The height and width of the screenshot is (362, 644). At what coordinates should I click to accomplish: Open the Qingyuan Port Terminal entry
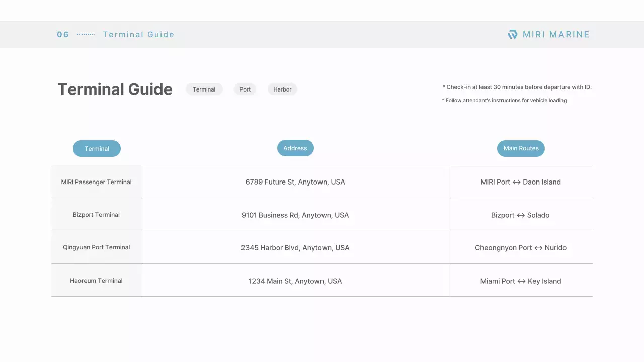[96, 247]
